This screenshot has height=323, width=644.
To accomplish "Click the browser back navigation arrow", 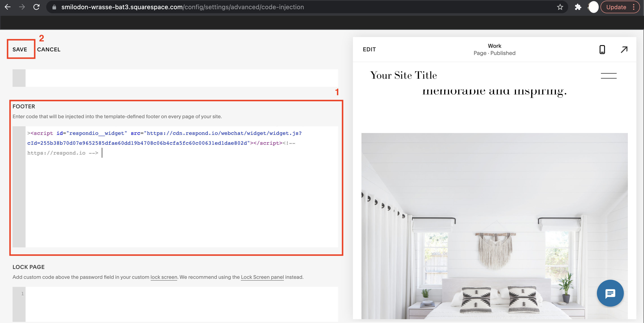I will [8, 7].
